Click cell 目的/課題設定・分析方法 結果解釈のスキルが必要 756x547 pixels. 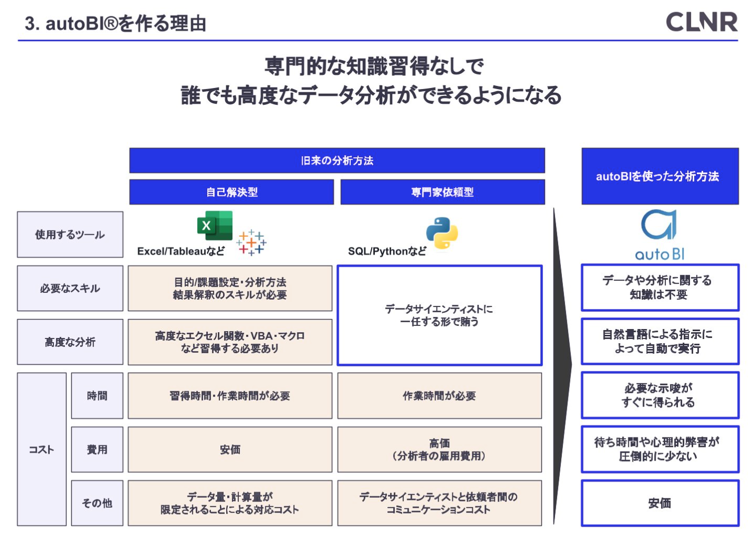click(x=230, y=288)
